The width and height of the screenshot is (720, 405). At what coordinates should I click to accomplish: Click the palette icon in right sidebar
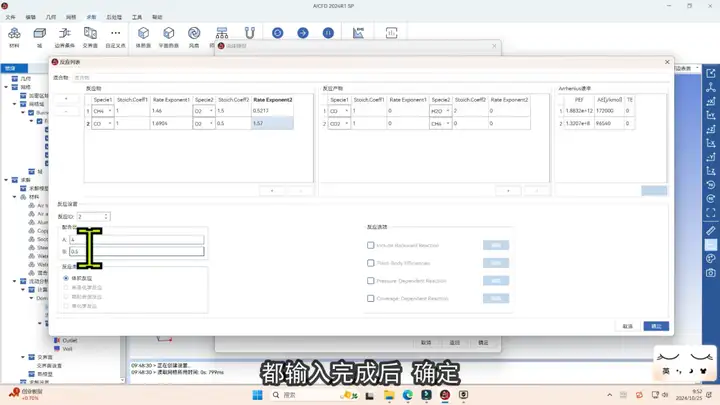[711, 259]
